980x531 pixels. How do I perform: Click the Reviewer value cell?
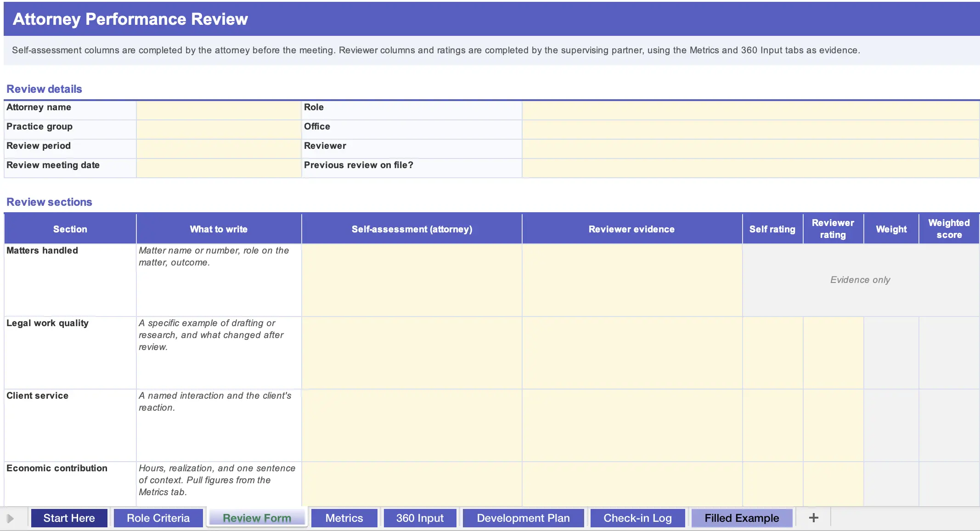click(750, 149)
